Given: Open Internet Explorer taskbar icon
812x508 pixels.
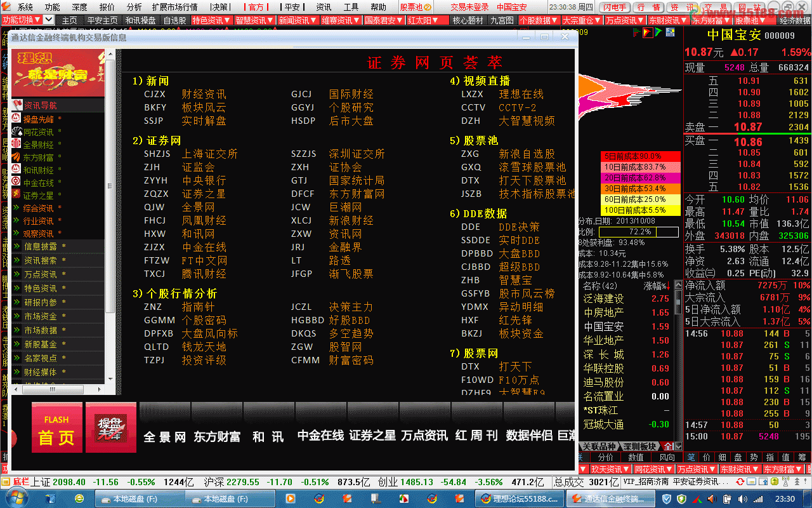Looking at the screenshot, I should point(80,499).
